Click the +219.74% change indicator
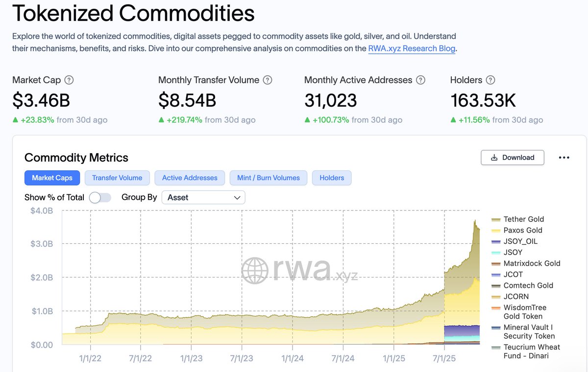Image resolution: width=588 pixels, height=372 pixels. [x=180, y=120]
